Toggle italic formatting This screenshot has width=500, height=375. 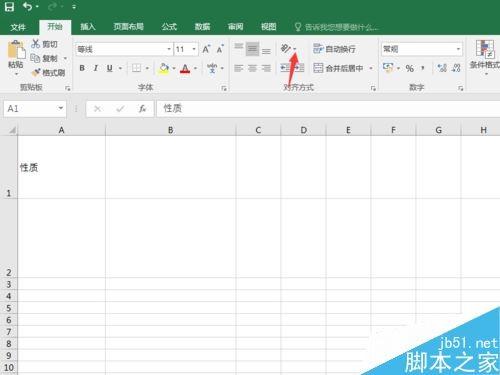pyautogui.click(x=96, y=68)
